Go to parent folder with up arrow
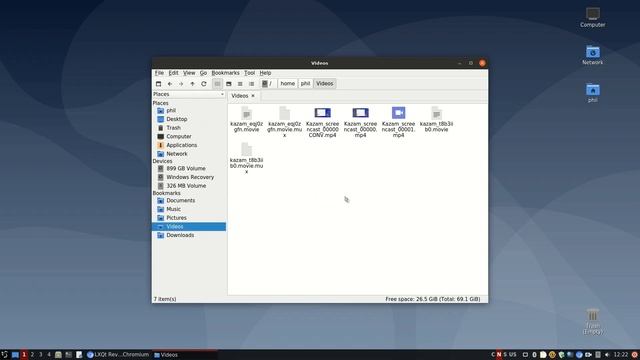 192,84
